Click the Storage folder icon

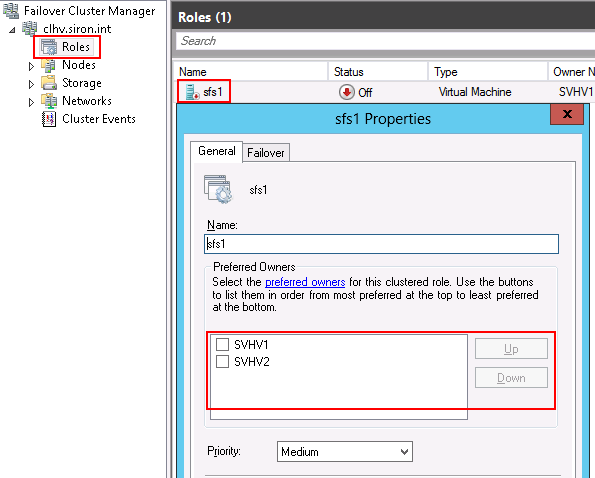(x=49, y=83)
